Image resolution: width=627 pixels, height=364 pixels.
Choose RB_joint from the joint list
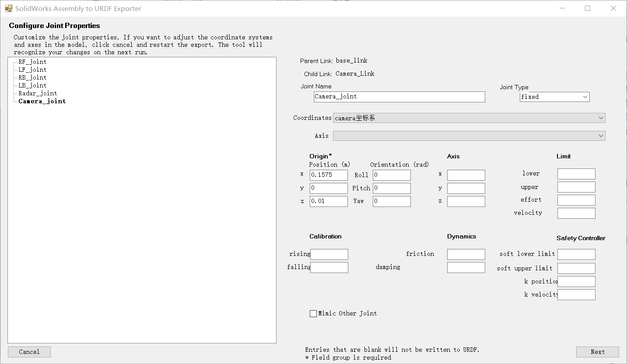pyautogui.click(x=32, y=78)
